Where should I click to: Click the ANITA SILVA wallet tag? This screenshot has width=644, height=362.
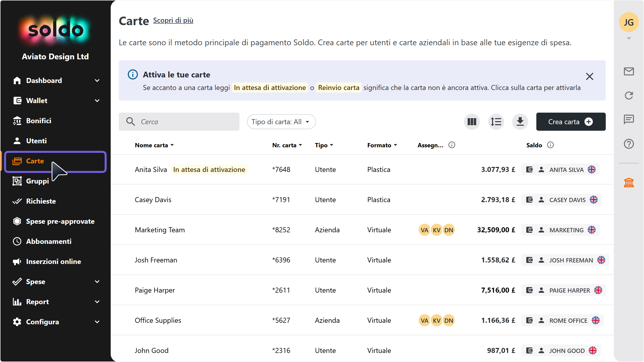point(560,169)
